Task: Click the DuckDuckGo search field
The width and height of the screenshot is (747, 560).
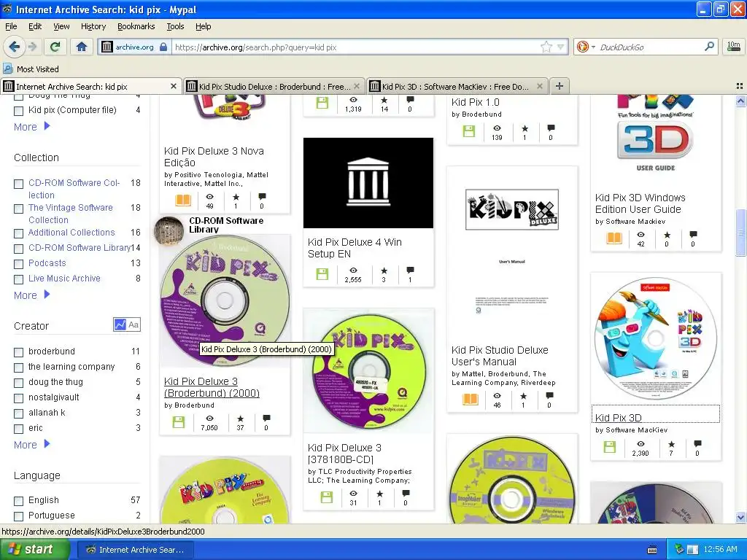Action: coord(649,47)
